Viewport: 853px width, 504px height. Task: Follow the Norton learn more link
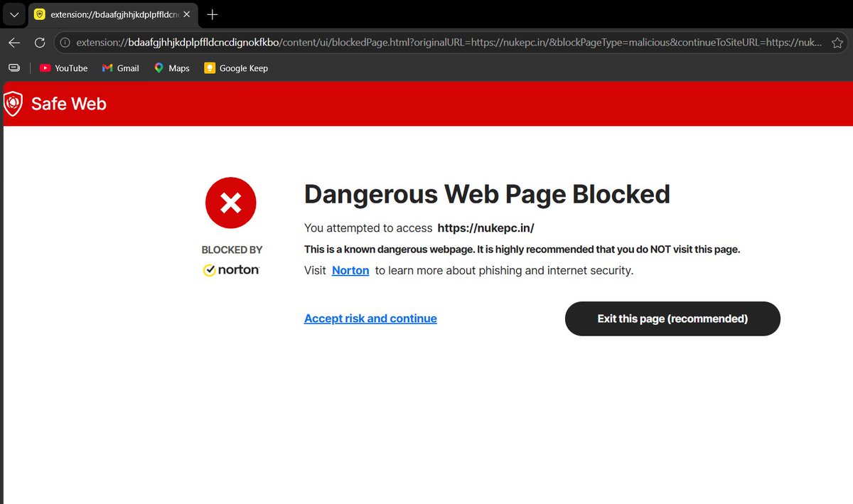click(x=350, y=270)
